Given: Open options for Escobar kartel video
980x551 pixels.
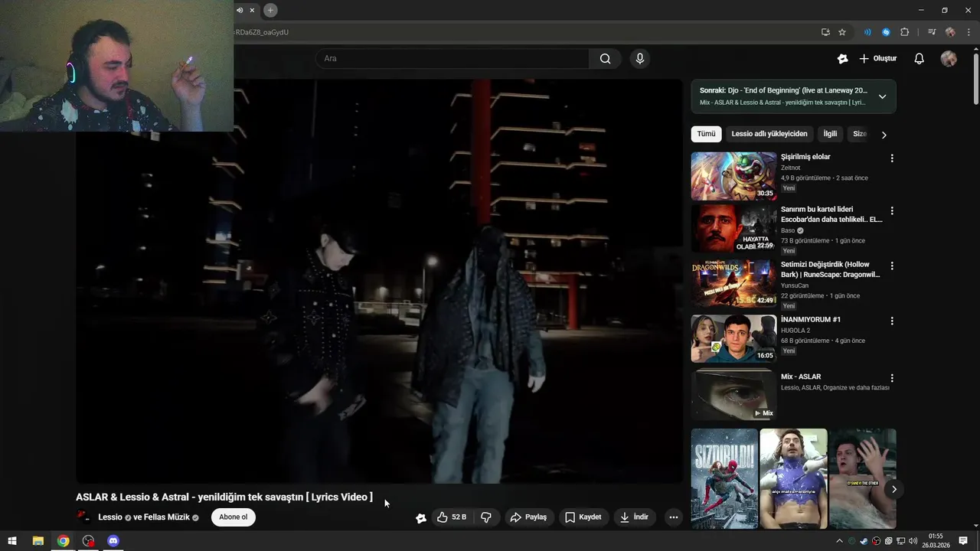Looking at the screenshot, I should 891,210.
